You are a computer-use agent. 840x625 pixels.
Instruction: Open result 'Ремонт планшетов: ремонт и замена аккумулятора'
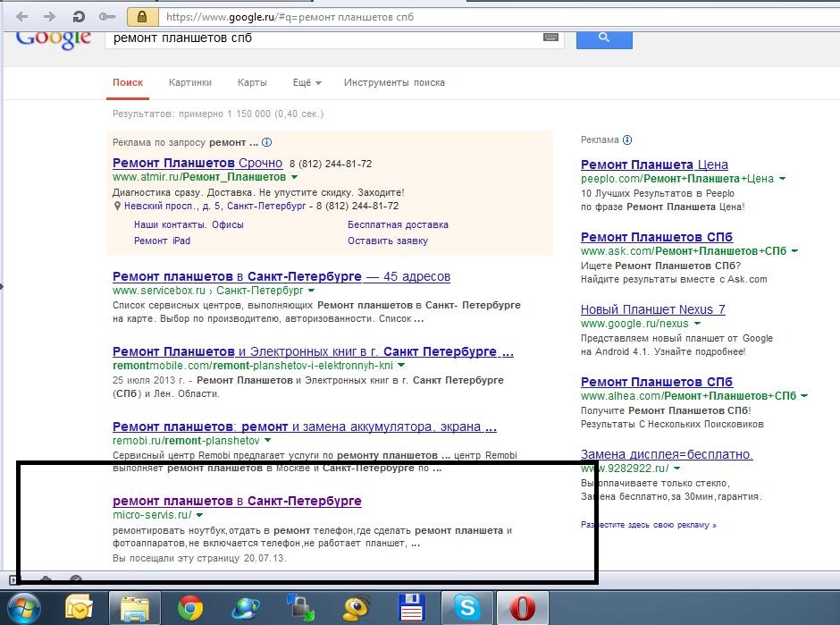[x=305, y=427]
